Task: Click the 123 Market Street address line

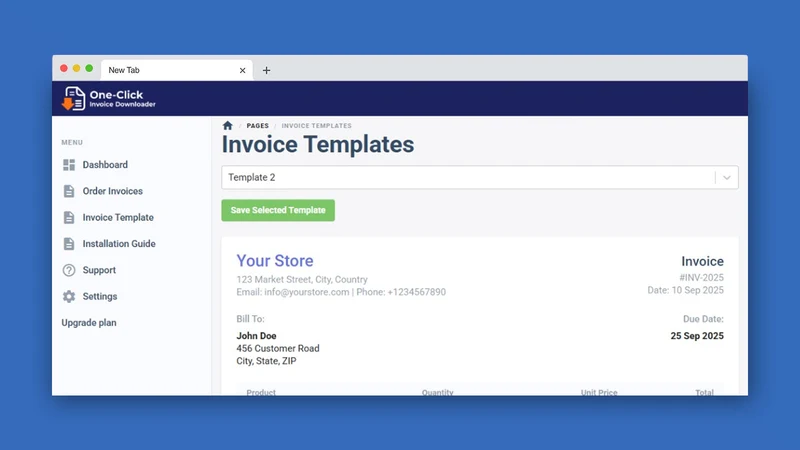Action: click(302, 280)
